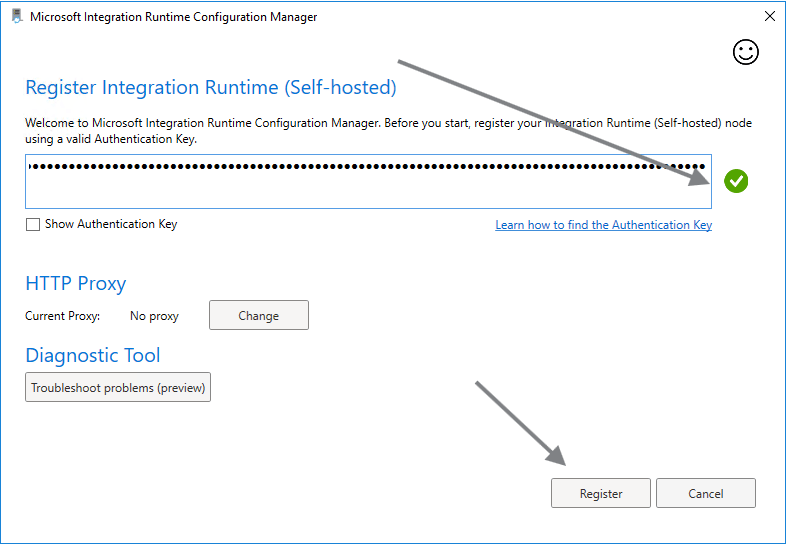This screenshot has height=550, width=808.
Task: Enable the Show Authentication Key checkbox
Action: (x=33, y=225)
